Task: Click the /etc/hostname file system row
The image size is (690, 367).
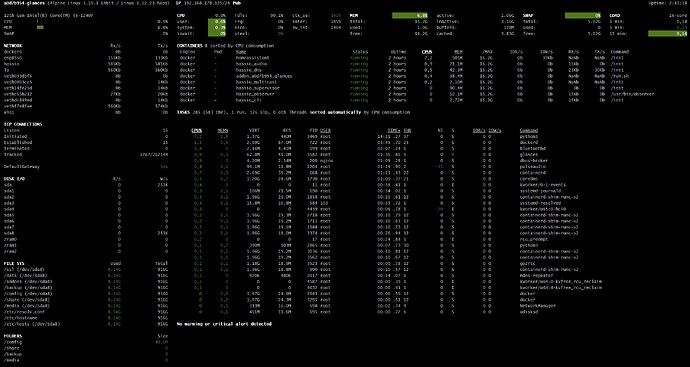Action: click(86, 318)
